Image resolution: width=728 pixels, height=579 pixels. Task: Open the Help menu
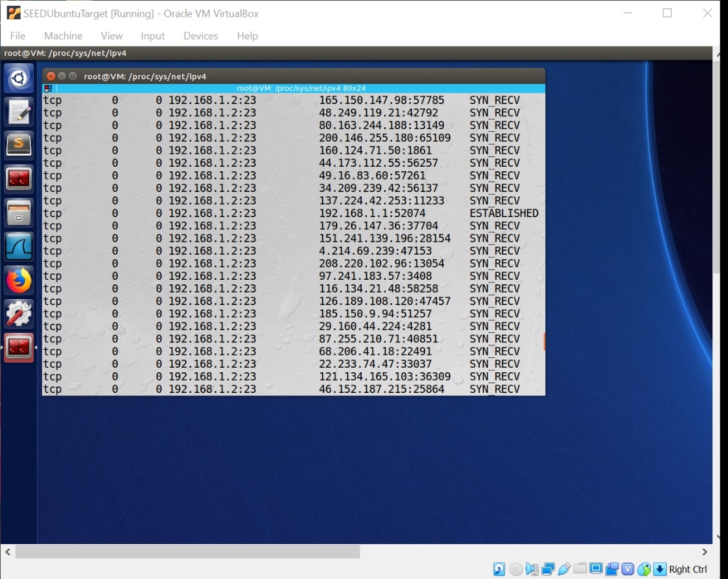(247, 36)
